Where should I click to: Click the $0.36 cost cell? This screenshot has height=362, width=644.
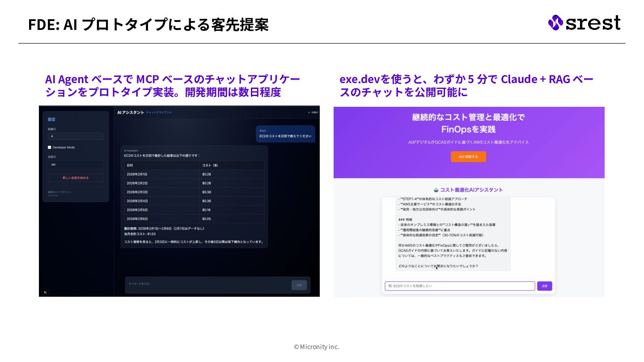pyautogui.click(x=232, y=201)
